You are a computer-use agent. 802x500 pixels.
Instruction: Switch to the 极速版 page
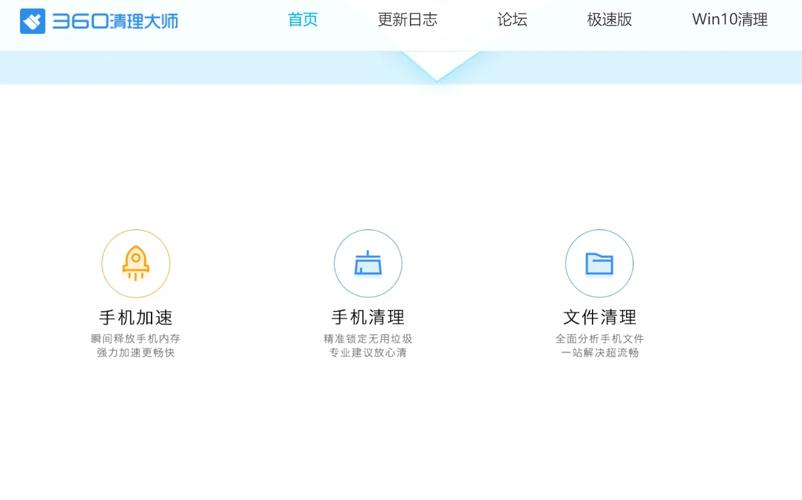[x=609, y=19]
